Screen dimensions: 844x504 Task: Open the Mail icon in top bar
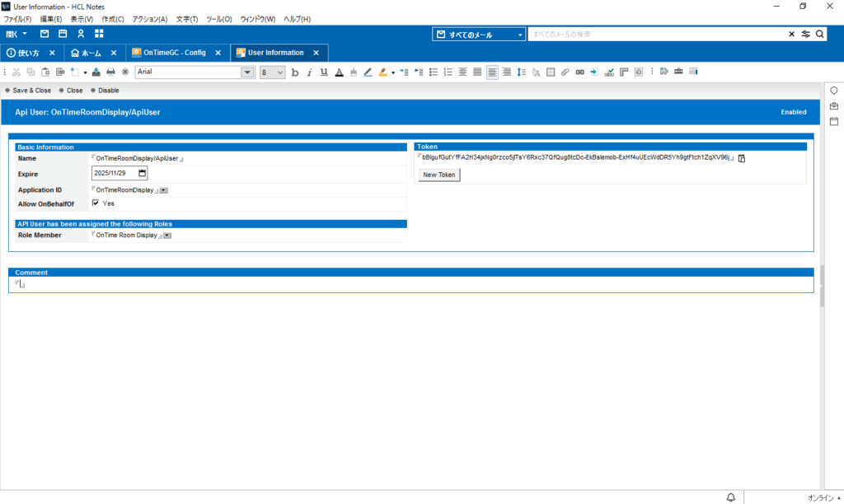(45, 34)
